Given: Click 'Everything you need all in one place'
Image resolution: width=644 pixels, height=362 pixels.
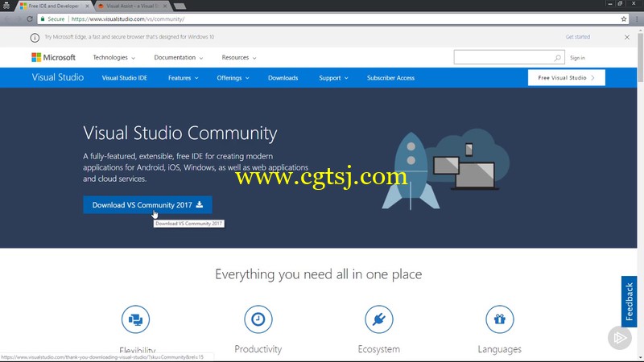Looking at the screenshot, I should [318, 274].
